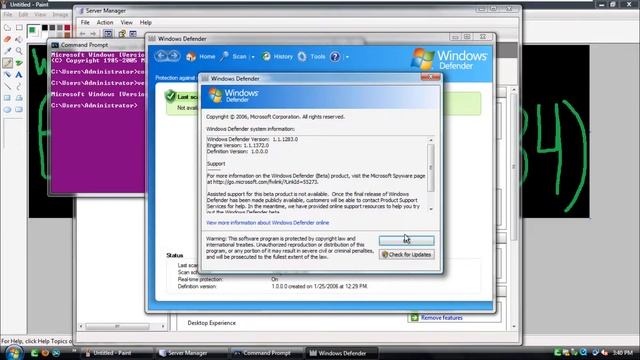Select the Rounded Rectangle tool in Paint
Image resolution: width=640 pixels, height=360 pixels.
19,110
